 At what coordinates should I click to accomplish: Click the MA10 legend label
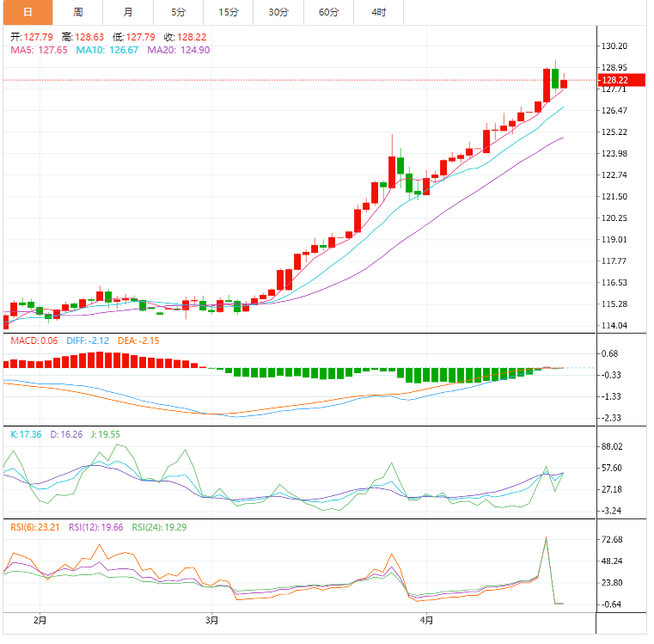pos(107,51)
